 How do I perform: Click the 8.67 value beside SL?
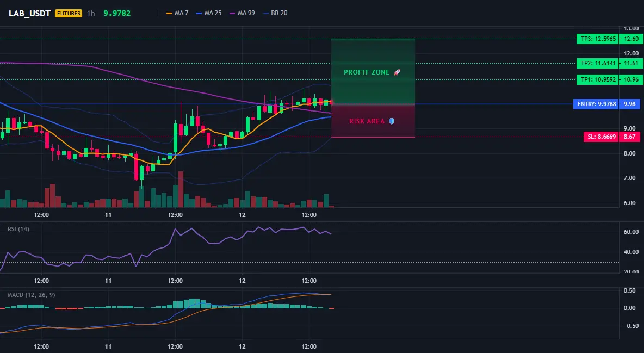(630, 137)
